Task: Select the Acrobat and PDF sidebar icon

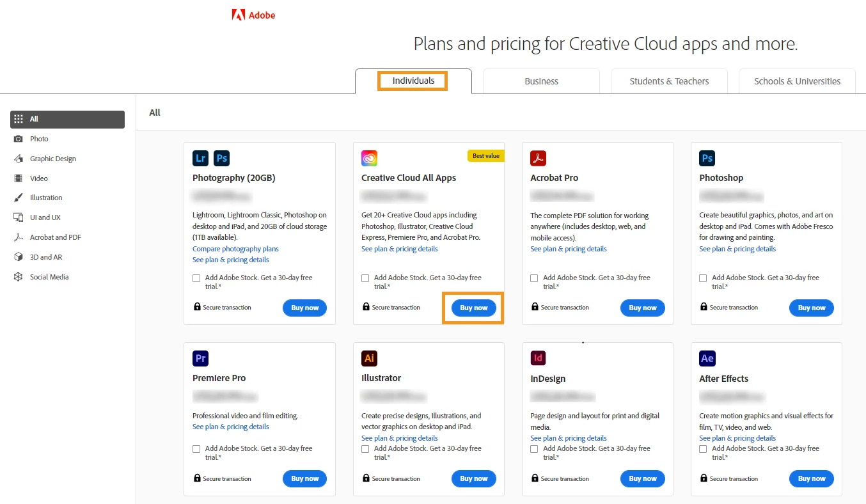Action: [x=18, y=237]
